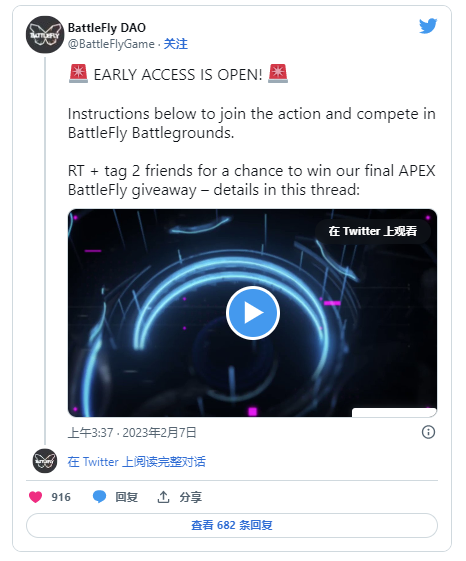Viewport: 466px width, 561px height.
Task: Click the 回复 reply label
Action: (126, 497)
